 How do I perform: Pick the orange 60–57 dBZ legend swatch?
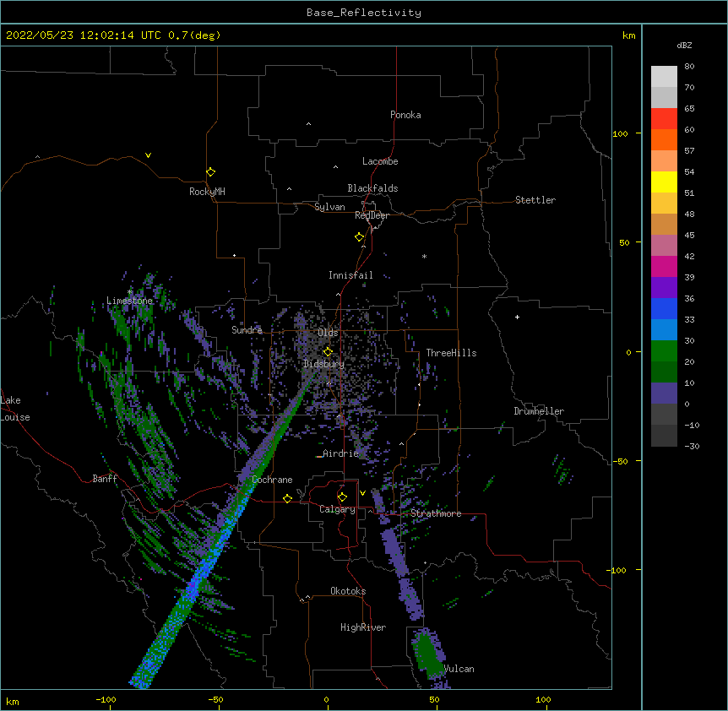(x=664, y=139)
